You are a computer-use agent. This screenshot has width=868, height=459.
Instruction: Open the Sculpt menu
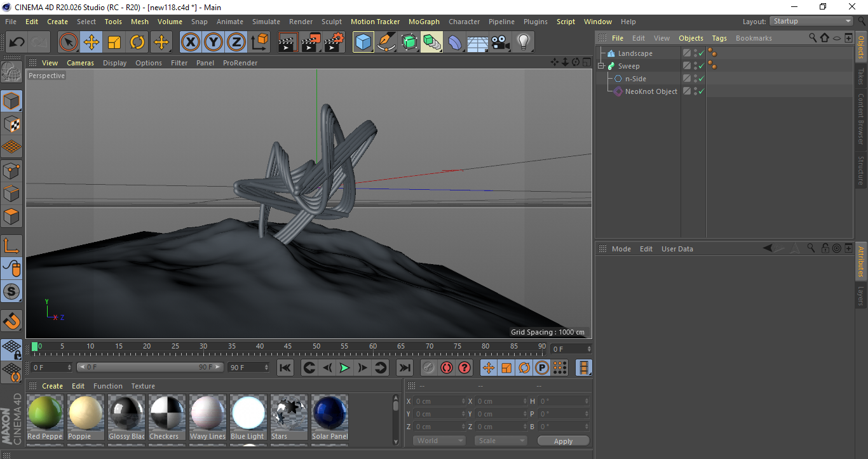click(x=332, y=22)
